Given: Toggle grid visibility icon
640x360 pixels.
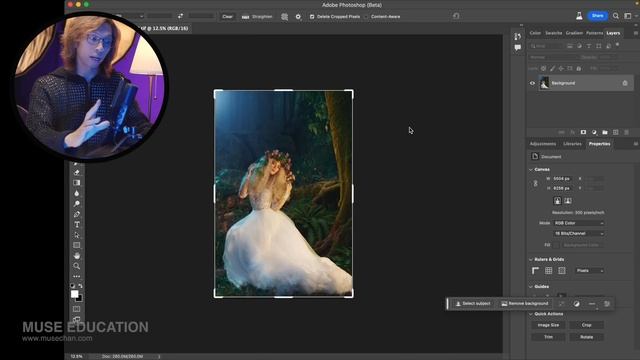Looking at the screenshot, I should (549, 271).
